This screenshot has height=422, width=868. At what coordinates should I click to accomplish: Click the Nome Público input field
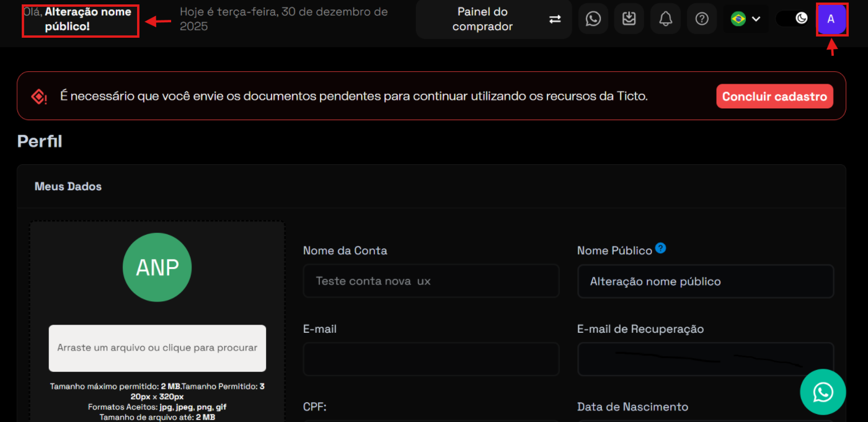coord(705,281)
